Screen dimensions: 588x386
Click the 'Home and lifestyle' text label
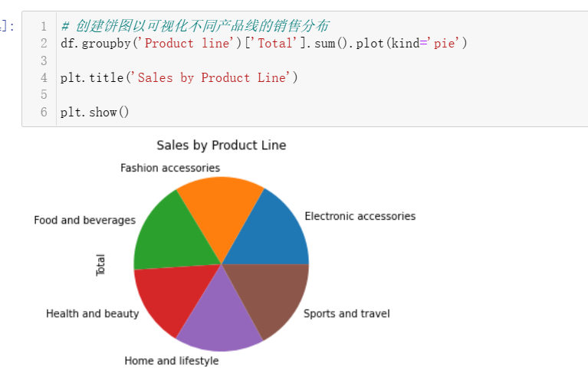point(172,361)
